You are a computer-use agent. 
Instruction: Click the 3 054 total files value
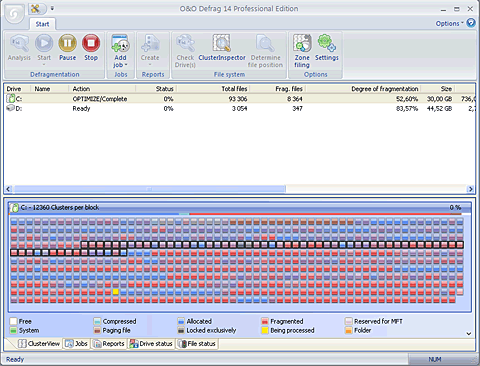tap(240, 108)
